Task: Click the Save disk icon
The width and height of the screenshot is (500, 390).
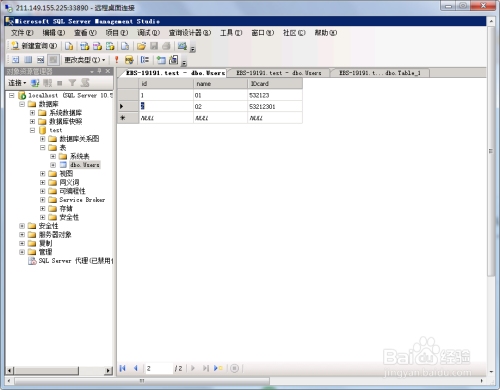Action: click(154, 46)
